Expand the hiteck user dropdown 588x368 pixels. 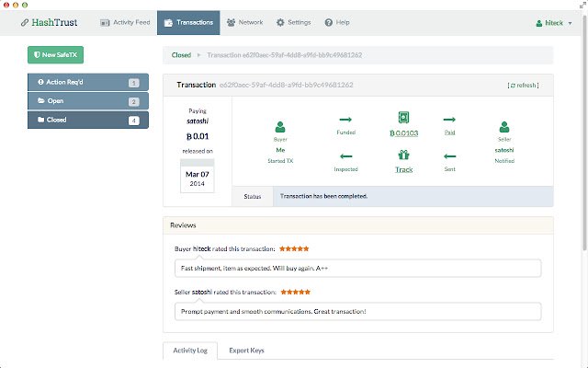tap(554, 23)
